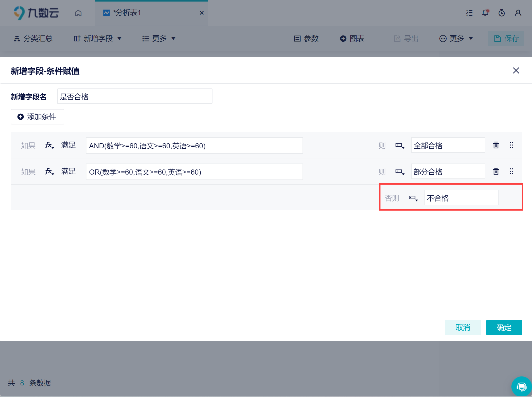Open user account icon
The height and width of the screenshot is (397, 532).
(518, 13)
